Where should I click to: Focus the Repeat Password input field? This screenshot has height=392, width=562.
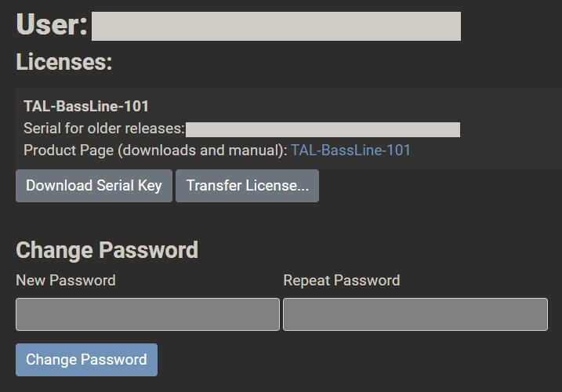click(x=415, y=314)
